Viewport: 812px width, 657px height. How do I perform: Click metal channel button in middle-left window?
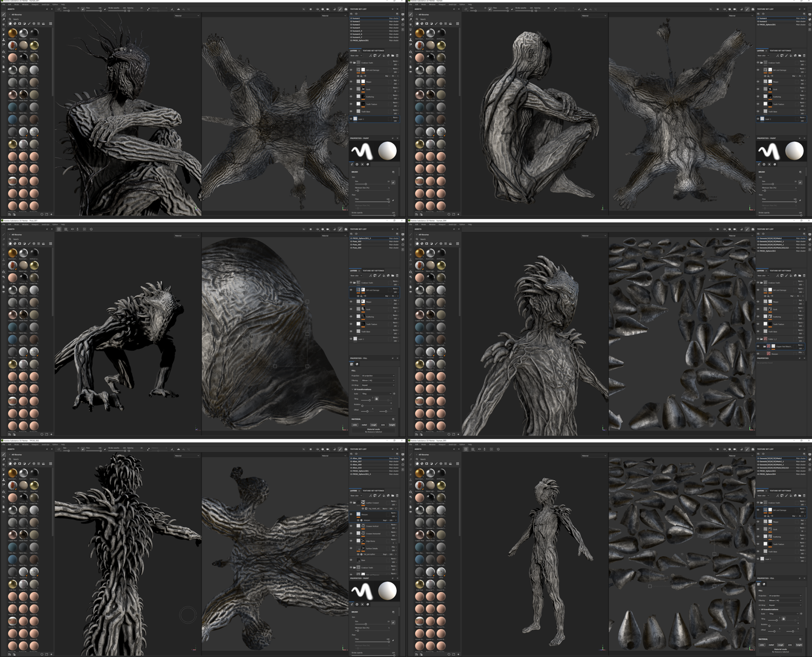point(364,425)
